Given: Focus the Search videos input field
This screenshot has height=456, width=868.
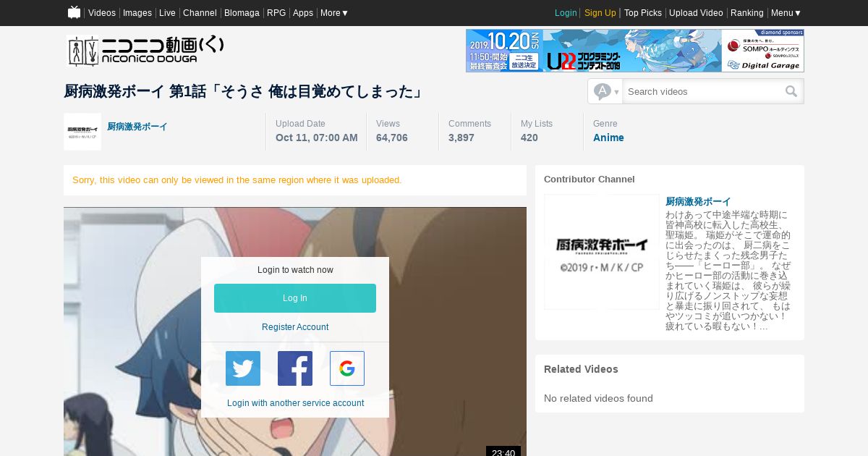Looking at the screenshot, I should point(702,91).
